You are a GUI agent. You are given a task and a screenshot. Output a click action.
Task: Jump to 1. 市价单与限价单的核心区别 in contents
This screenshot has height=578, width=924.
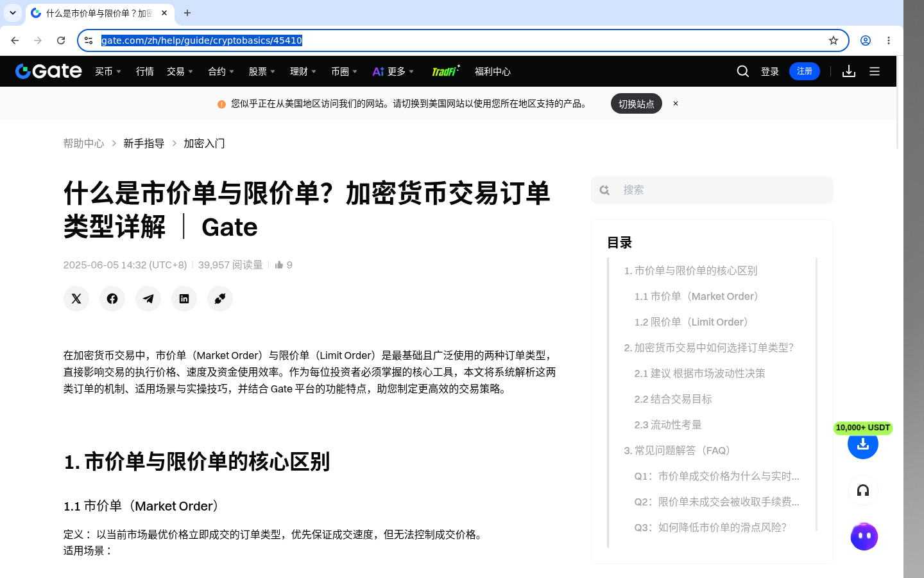tap(690, 270)
